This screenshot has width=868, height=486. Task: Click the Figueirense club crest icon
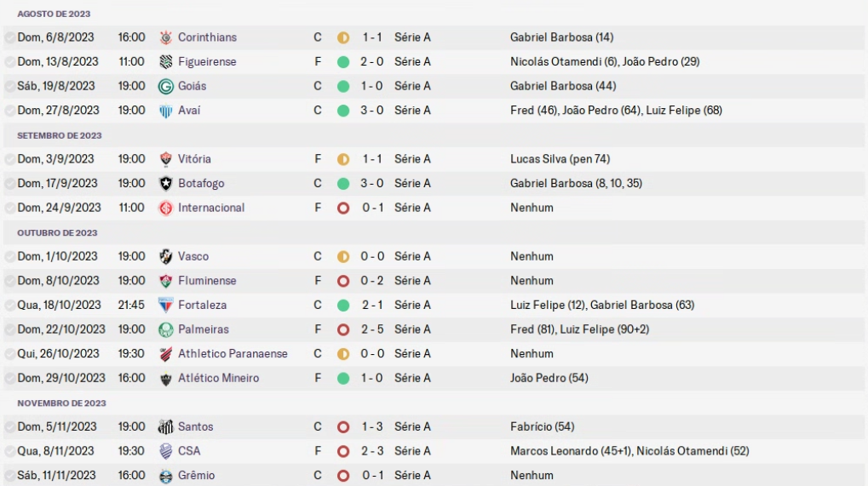point(165,62)
